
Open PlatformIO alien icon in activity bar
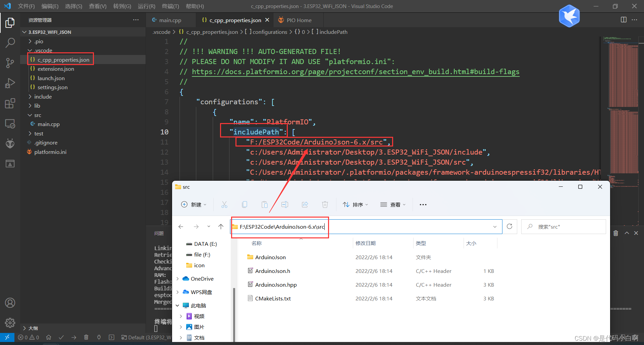(10, 143)
